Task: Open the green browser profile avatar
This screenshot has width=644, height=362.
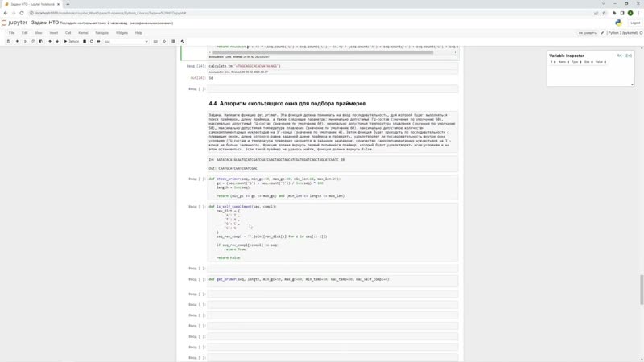Action: coord(630,13)
